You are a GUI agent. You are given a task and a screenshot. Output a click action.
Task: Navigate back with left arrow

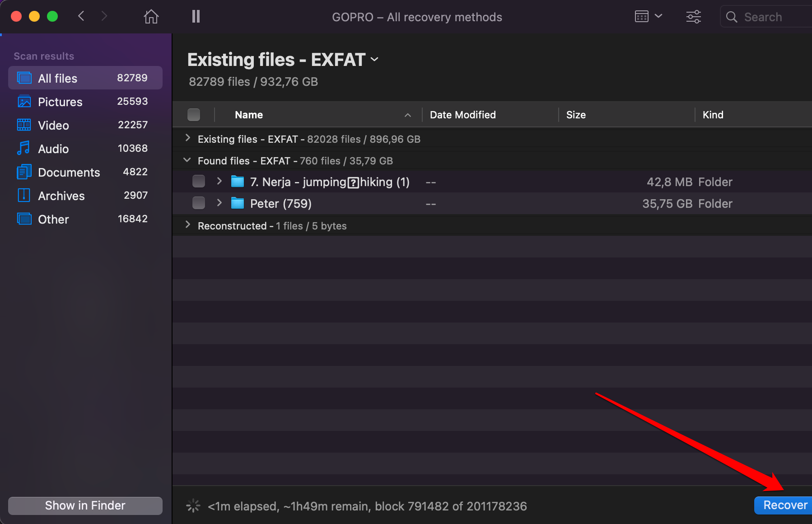point(81,16)
